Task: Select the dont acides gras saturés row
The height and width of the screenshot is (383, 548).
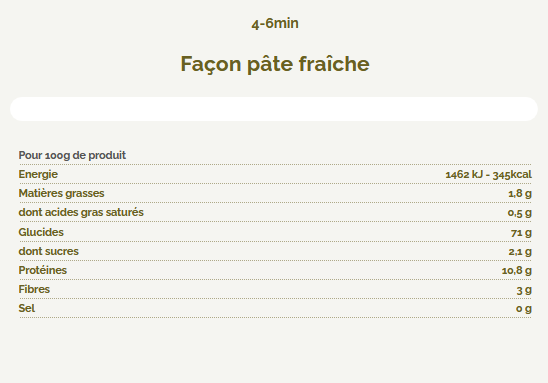Action: pyautogui.click(x=275, y=212)
